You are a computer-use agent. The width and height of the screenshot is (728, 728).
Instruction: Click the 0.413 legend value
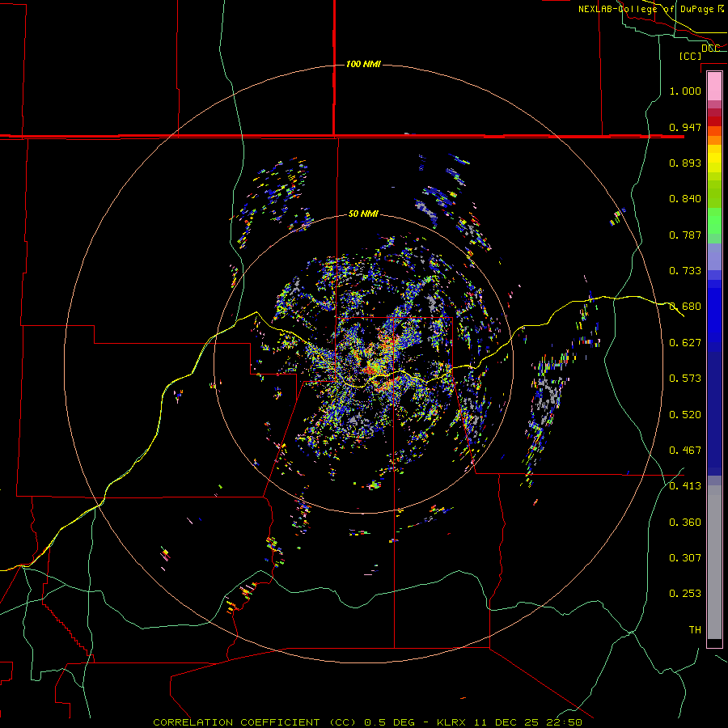(x=685, y=486)
